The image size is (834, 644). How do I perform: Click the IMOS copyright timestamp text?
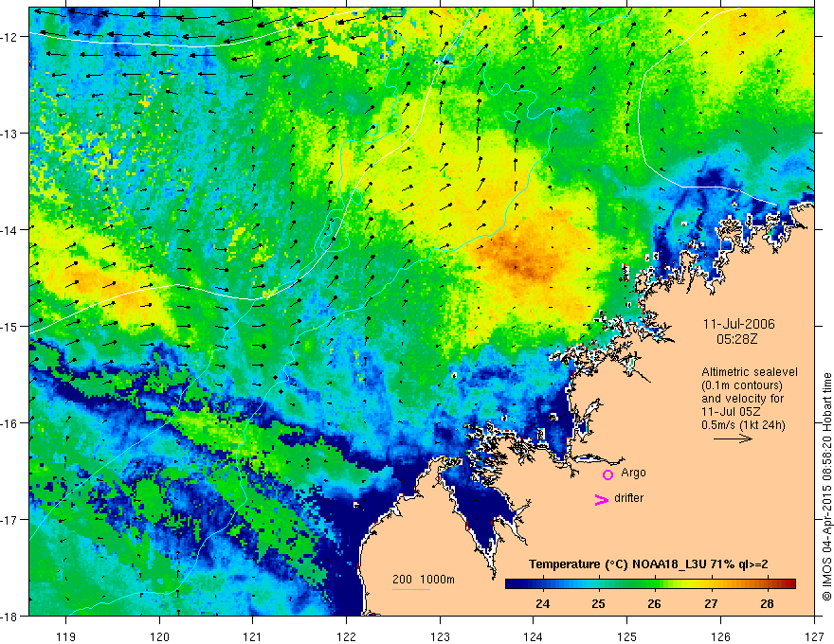(826, 486)
